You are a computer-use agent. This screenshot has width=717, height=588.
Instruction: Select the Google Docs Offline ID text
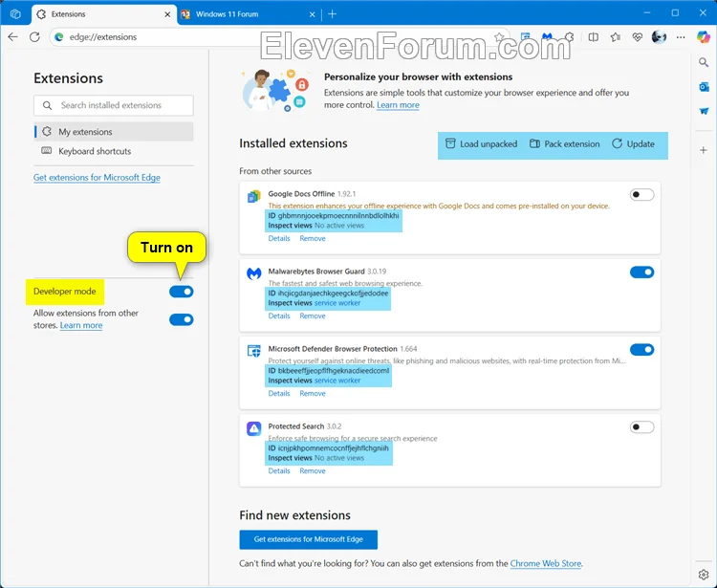coord(334,215)
